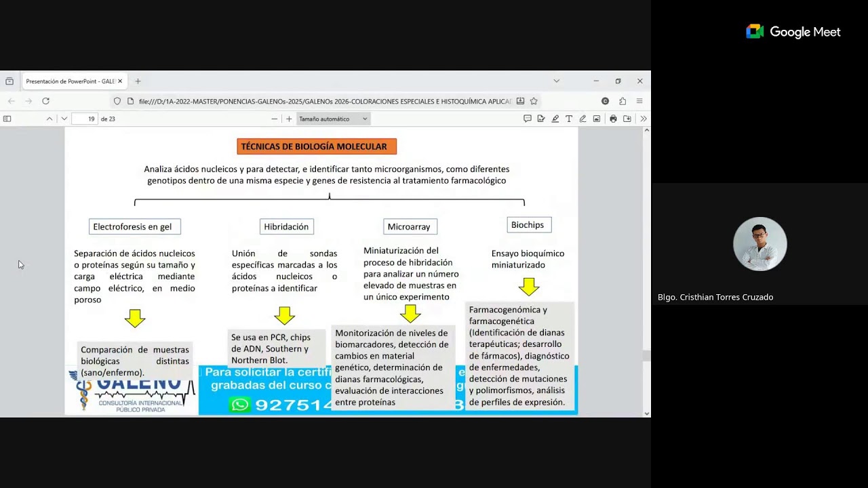
Task: Go back in browser history
Action: coord(12,101)
